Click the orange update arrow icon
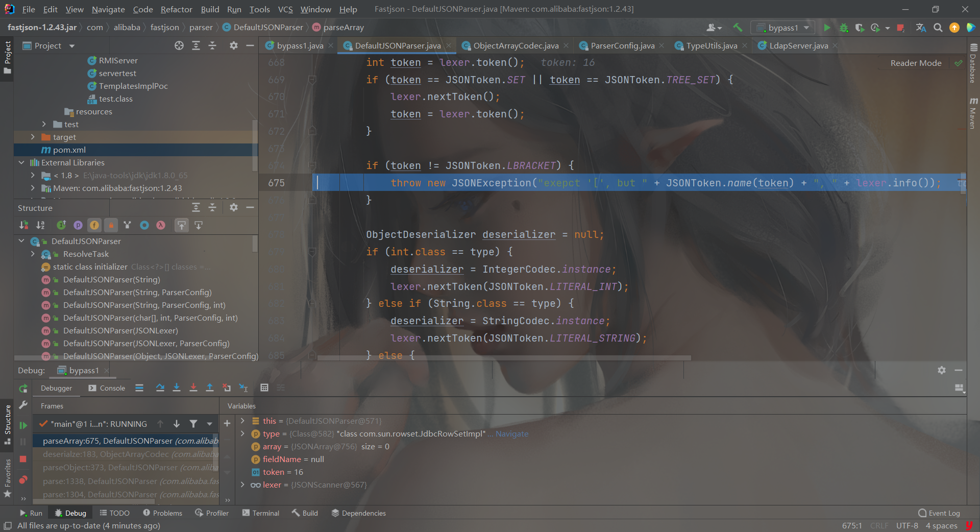Viewport: 980px width, 532px height. coord(954,28)
